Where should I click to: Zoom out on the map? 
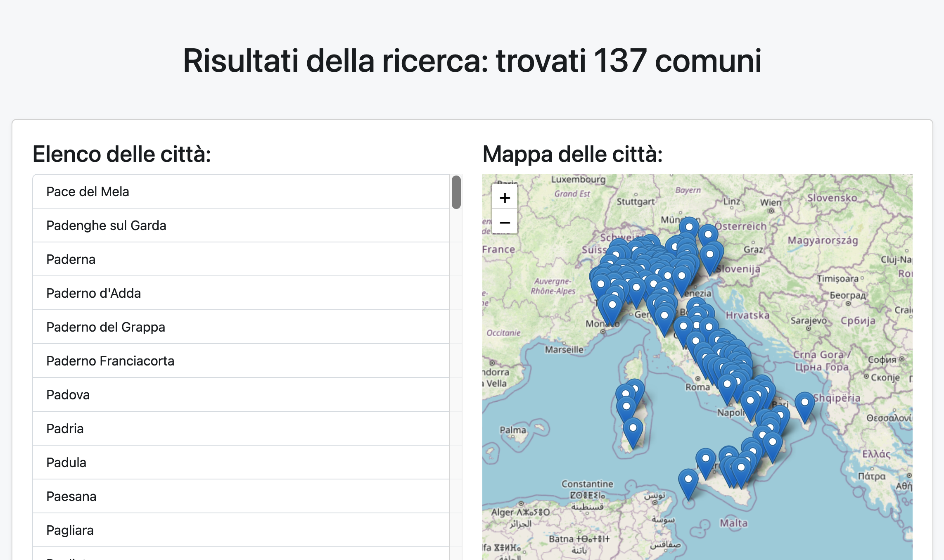pos(504,223)
